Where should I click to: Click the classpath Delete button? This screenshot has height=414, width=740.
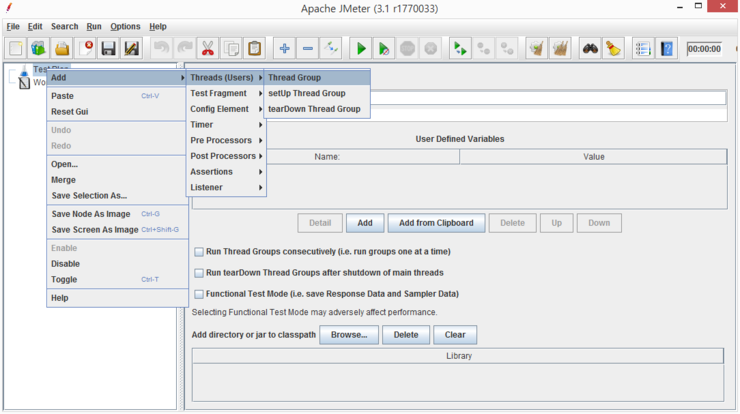[406, 335]
